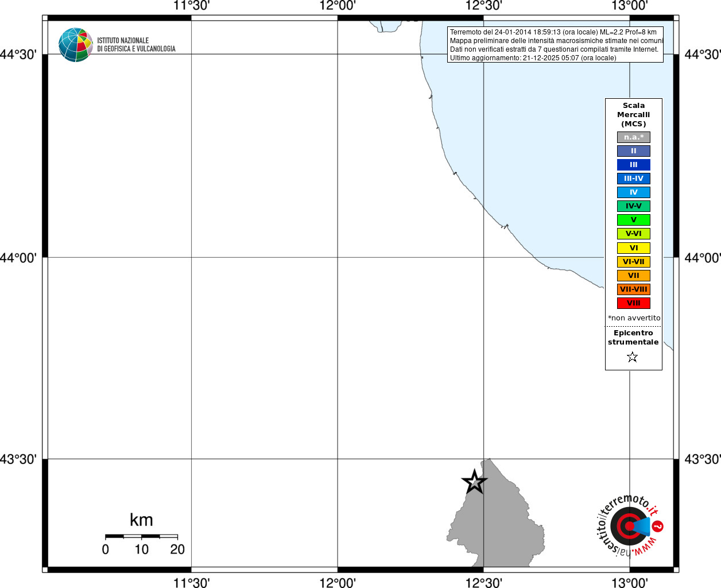
Task: Click the scale bar graphic
Action: pos(141,536)
